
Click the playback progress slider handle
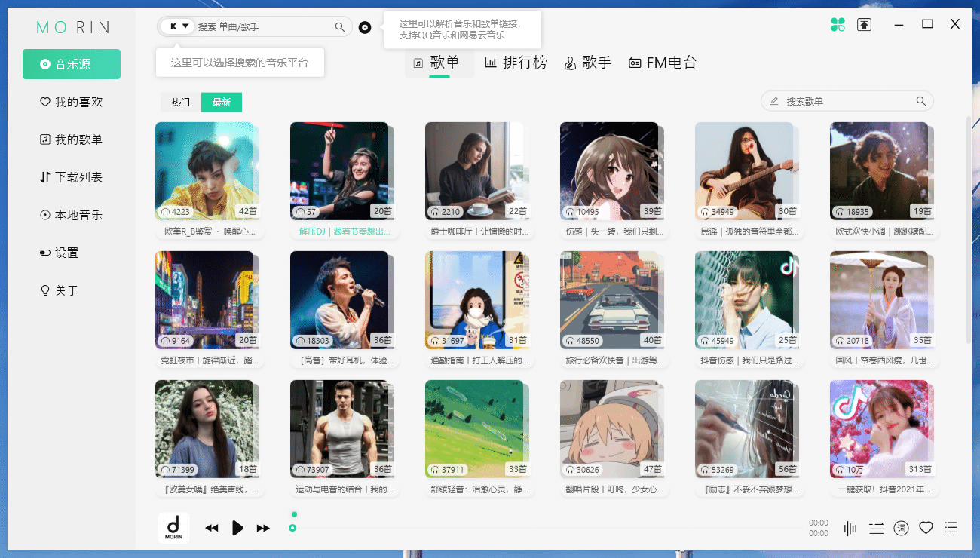(292, 528)
